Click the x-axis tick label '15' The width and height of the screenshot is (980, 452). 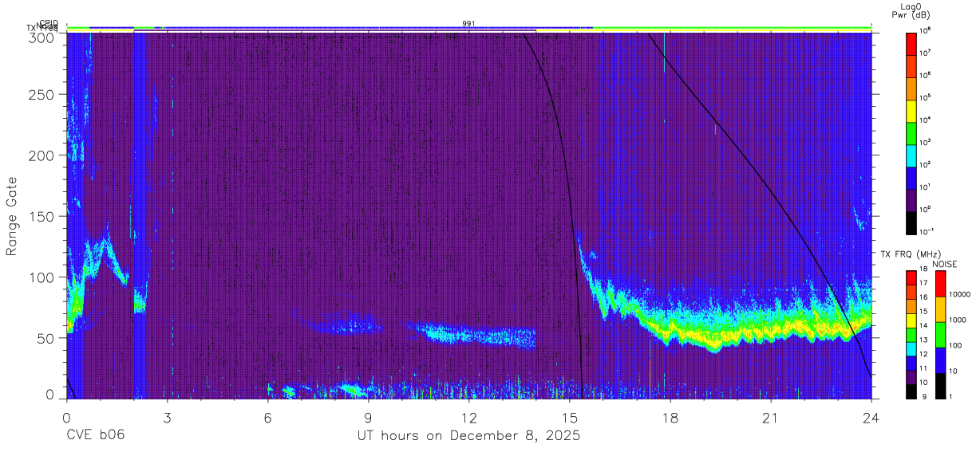tap(570, 417)
